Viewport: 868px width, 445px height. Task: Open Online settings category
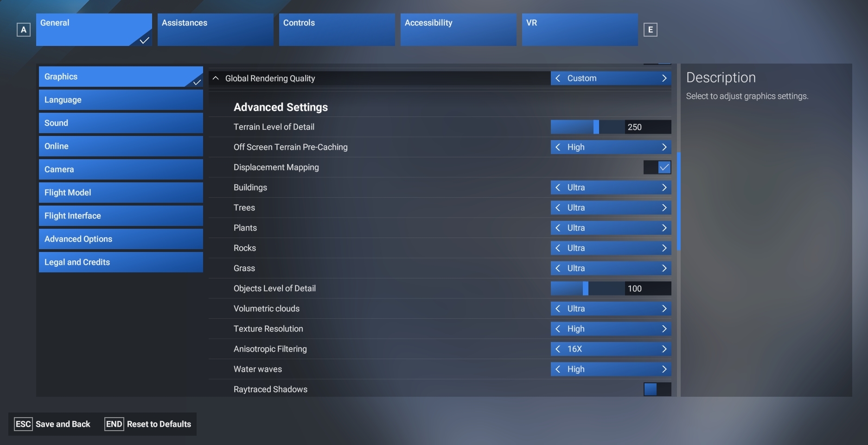121,146
